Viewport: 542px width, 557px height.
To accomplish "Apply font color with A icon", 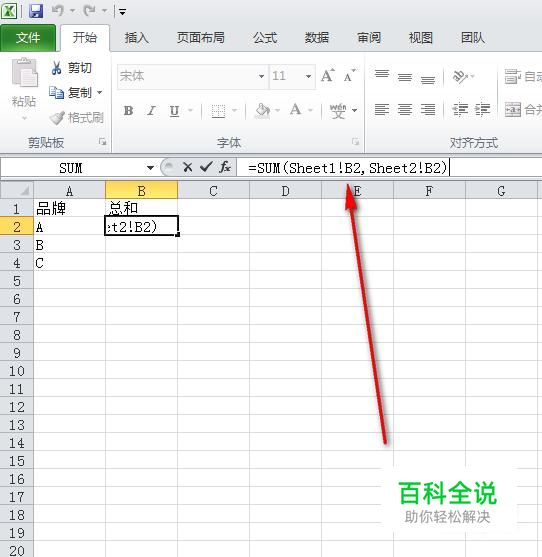I will click(296, 110).
